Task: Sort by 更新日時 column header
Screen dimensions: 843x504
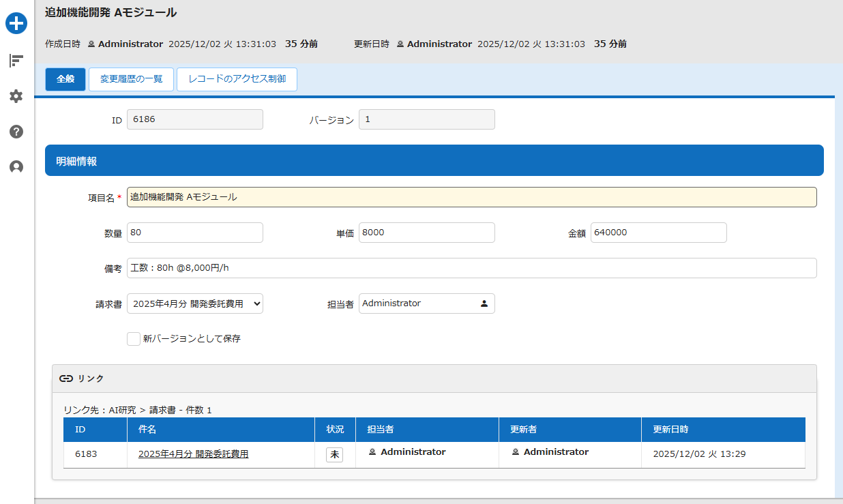Action: coord(724,430)
